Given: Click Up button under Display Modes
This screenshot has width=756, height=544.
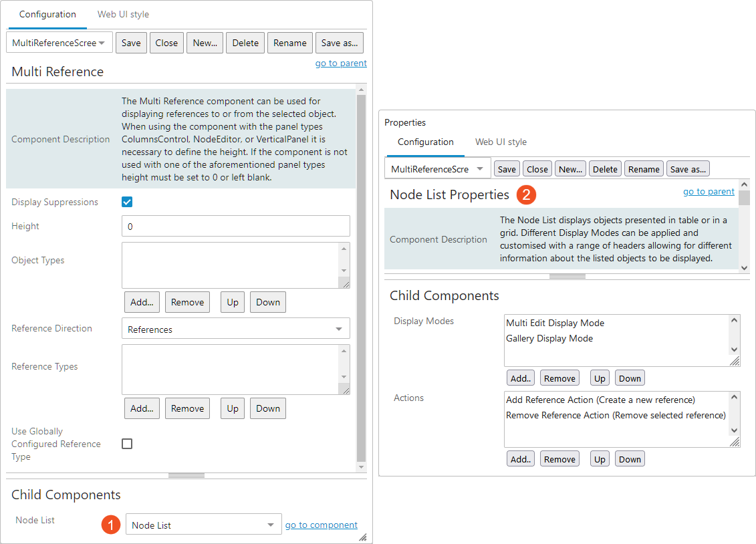Looking at the screenshot, I should (600, 378).
